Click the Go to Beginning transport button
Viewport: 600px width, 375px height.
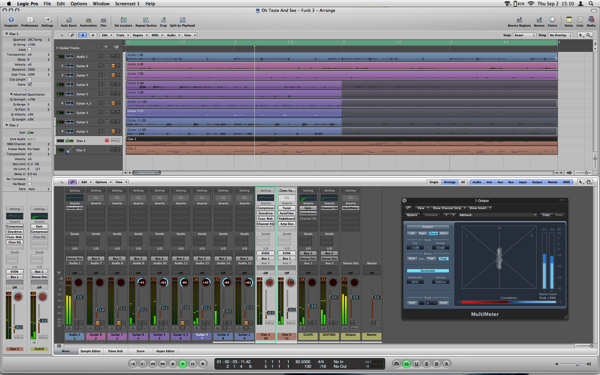[x=133, y=364]
